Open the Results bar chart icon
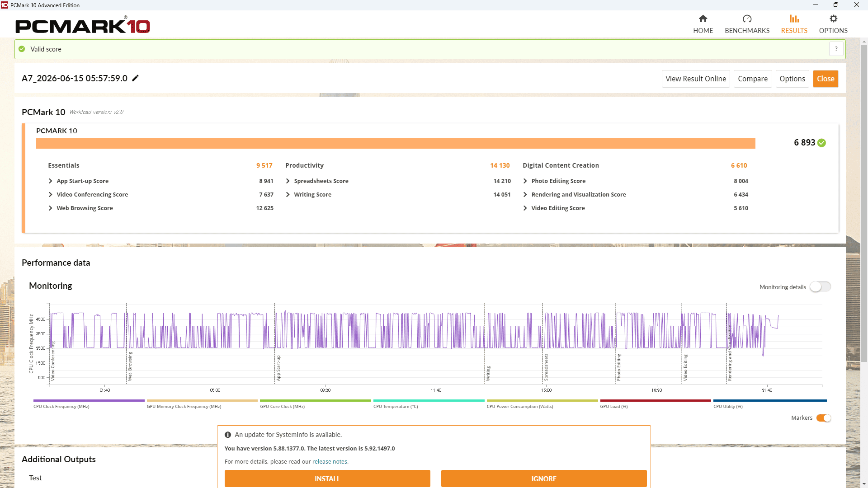 click(794, 19)
